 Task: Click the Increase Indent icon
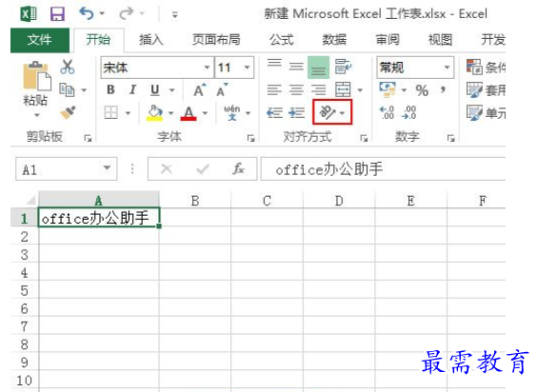296,112
